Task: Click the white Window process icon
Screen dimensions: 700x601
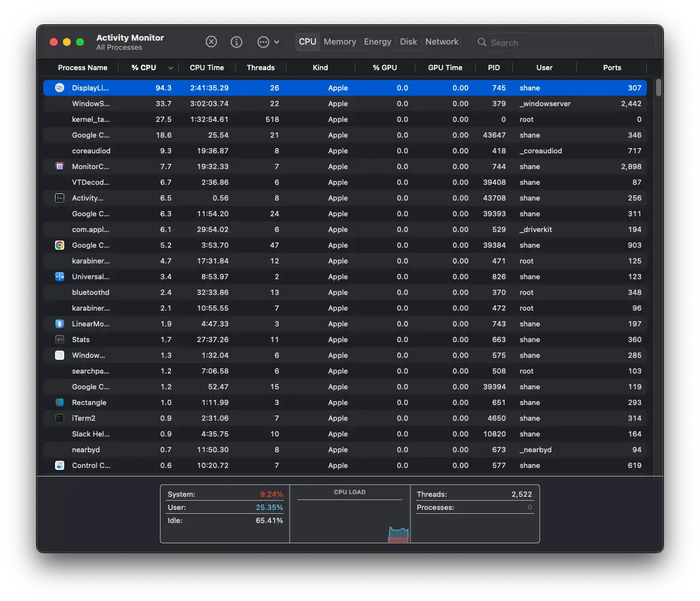Action: point(60,355)
